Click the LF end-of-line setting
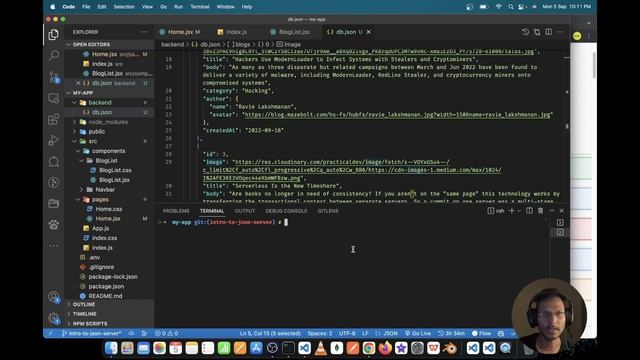 365,333
